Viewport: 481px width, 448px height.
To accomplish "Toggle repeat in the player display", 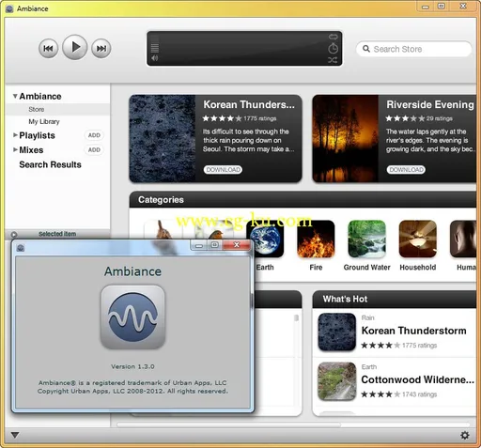I will coord(333,37).
